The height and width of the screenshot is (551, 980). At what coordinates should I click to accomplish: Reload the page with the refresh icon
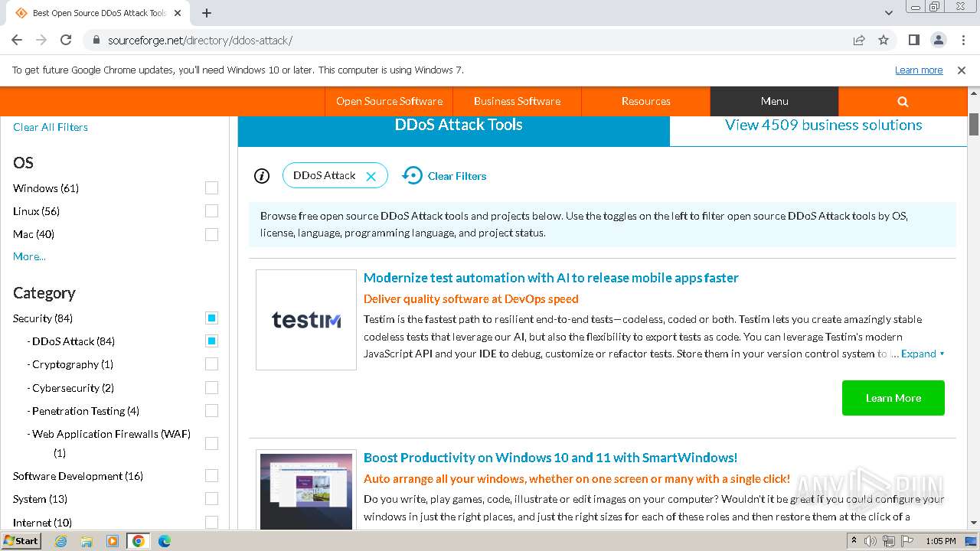(x=66, y=40)
